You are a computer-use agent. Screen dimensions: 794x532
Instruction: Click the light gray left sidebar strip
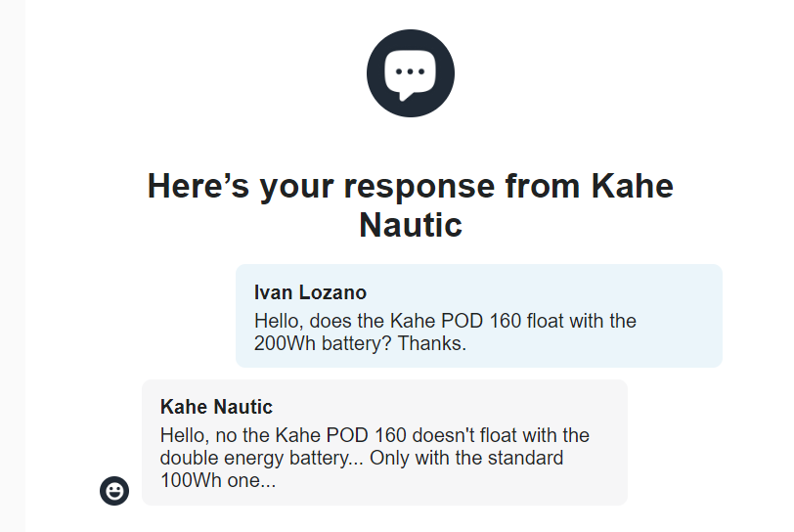click(x=13, y=266)
